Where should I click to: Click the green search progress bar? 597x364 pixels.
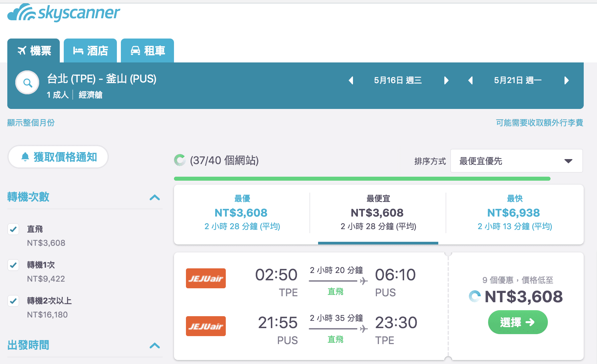(x=362, y=179)
